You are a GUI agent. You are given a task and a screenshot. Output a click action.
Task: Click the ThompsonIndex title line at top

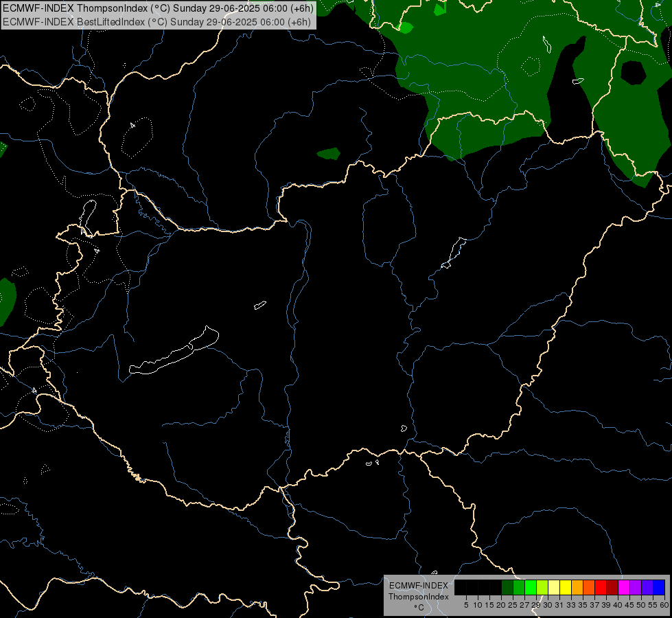pos(158,8)
